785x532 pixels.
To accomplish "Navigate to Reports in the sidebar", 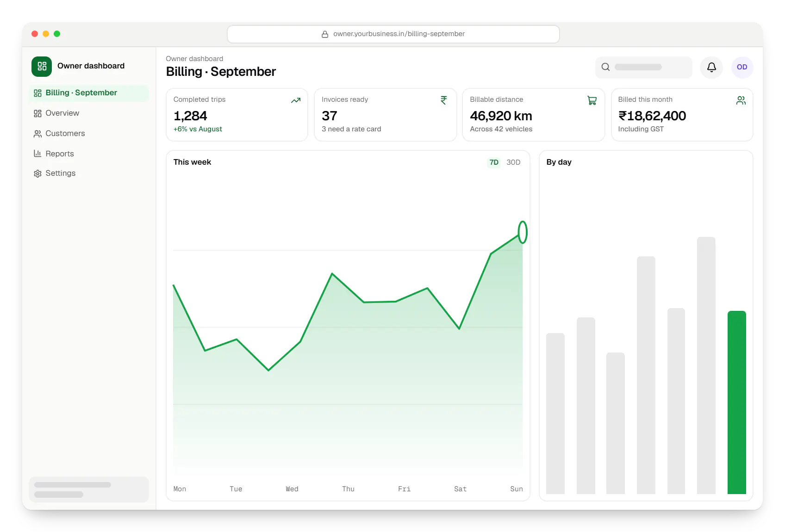I will (89, 154).
